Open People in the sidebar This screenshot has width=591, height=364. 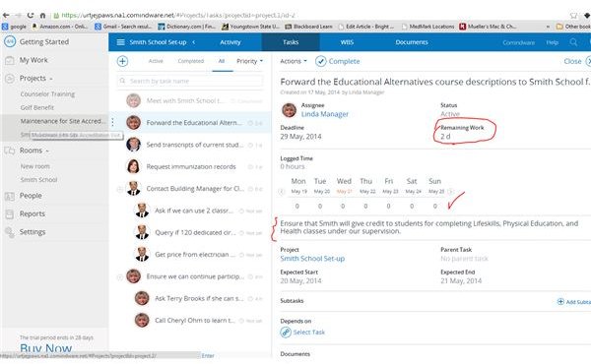click(x=31, y=196)
